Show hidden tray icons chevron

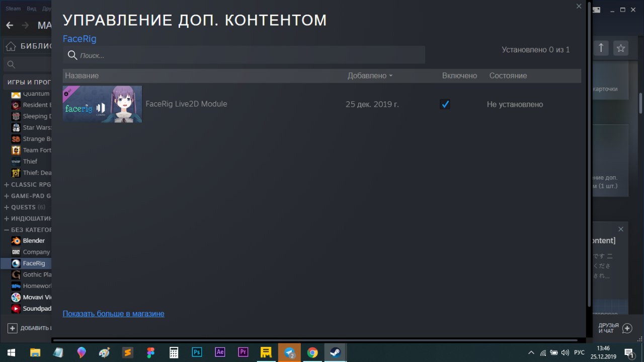click(x=531, y=352)
